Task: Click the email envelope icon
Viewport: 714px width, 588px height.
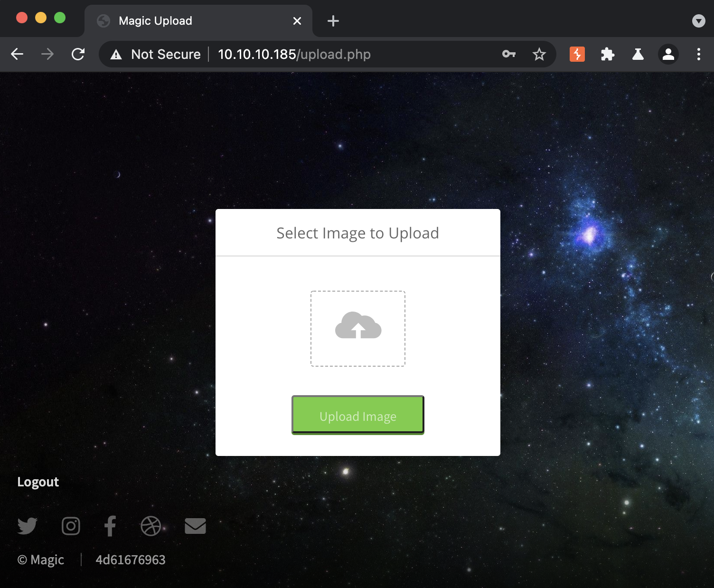Action: coord(195,526)
